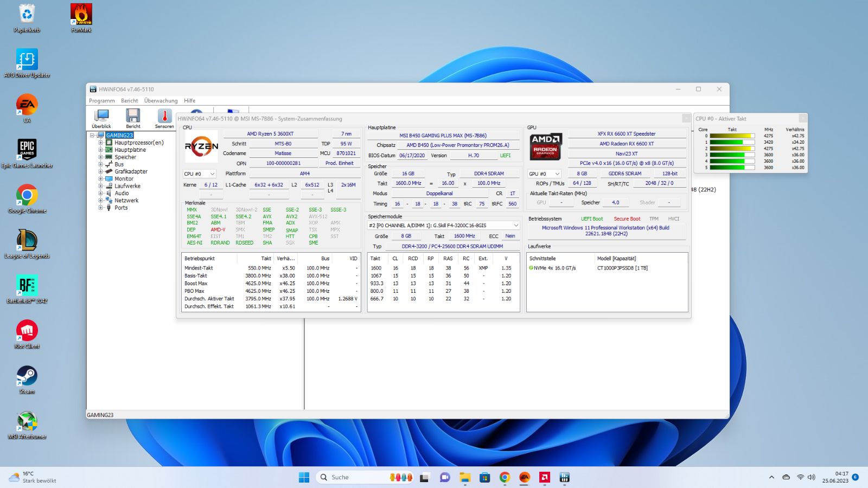Select Ports in the device tree
This screenshot has height=488, width=868.
tap(121, 208)
